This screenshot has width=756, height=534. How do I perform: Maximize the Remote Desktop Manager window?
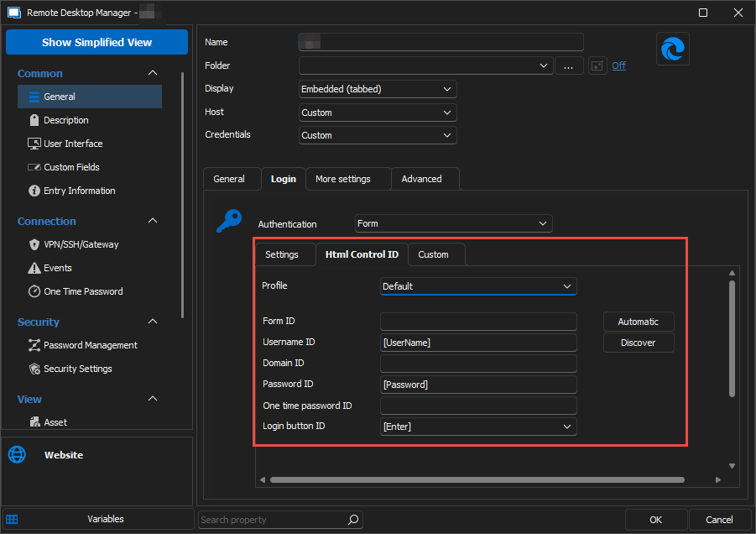(703, 13)
